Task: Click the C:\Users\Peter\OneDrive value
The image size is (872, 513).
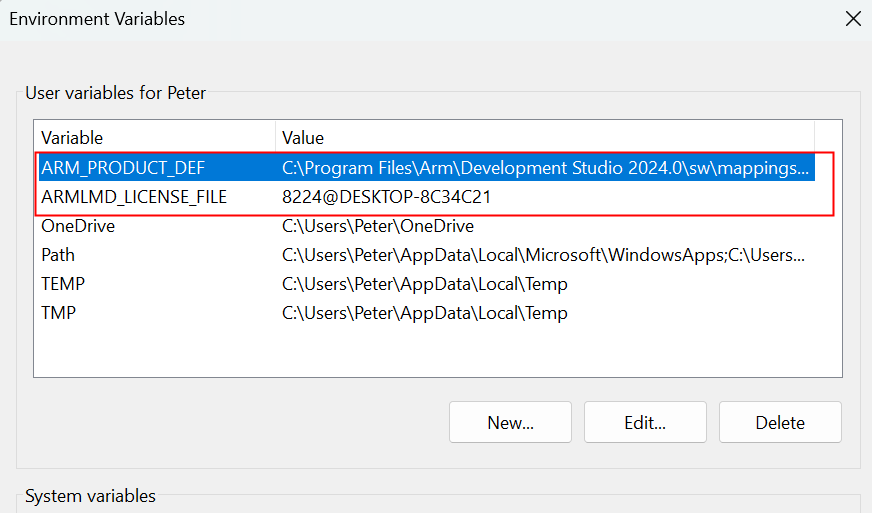Action: pos(378,226)
